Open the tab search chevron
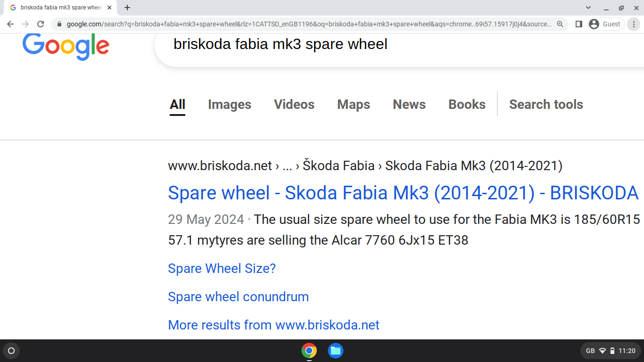Viewport: 644px width, 362px height. [588, 8]
